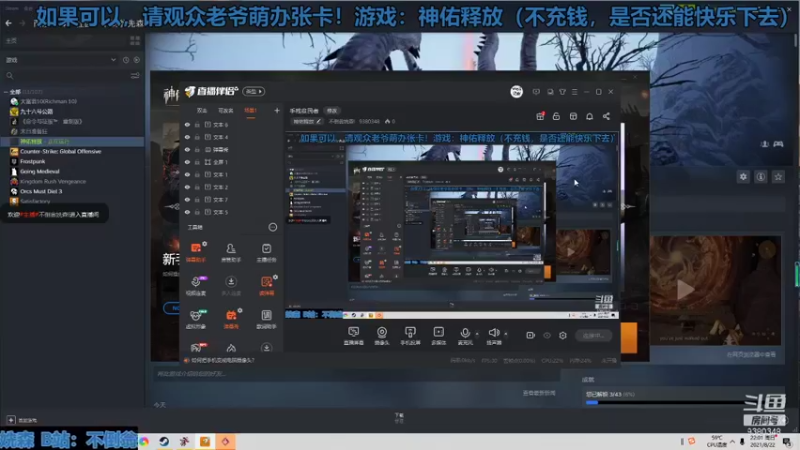Screen dimensions: 800x450
Task: Switch to the 场景1 scene tab
Action: pyautogui.click(x=251, y=110)
